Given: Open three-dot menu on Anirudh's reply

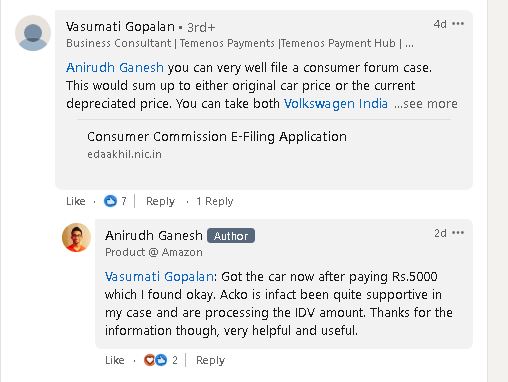Looking at the screenshot, I should [x=458, y=233].
